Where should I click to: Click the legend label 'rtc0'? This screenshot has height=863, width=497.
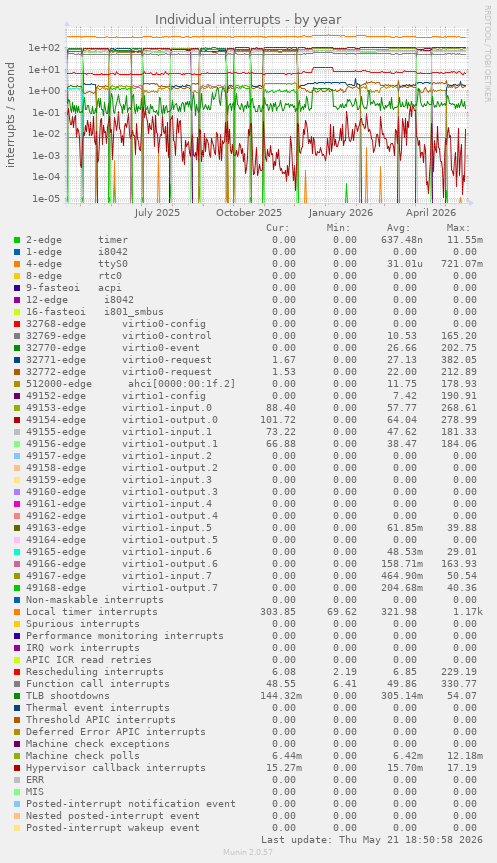[110, 276]
